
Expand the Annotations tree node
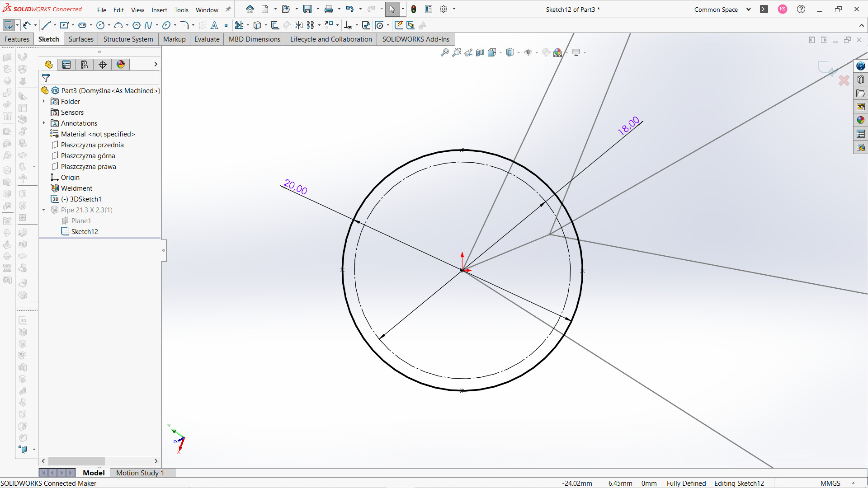(44, 123)
